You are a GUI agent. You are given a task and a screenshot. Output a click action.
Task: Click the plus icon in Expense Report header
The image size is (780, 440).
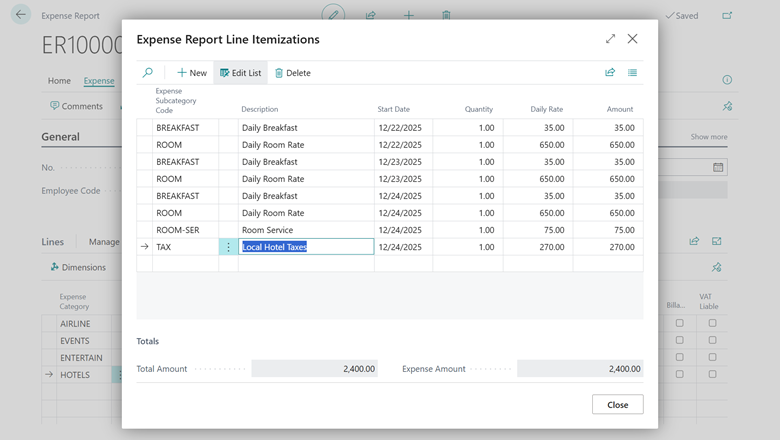pyautogui.click(x=408, y=15)
